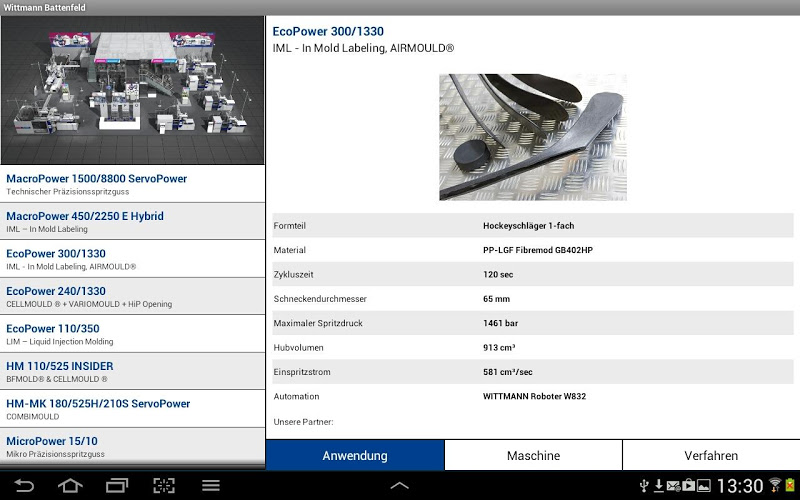Tap the 1461 bar value
Image resolution: width=800 pixels, height=500 pixels.
point(501,323)
